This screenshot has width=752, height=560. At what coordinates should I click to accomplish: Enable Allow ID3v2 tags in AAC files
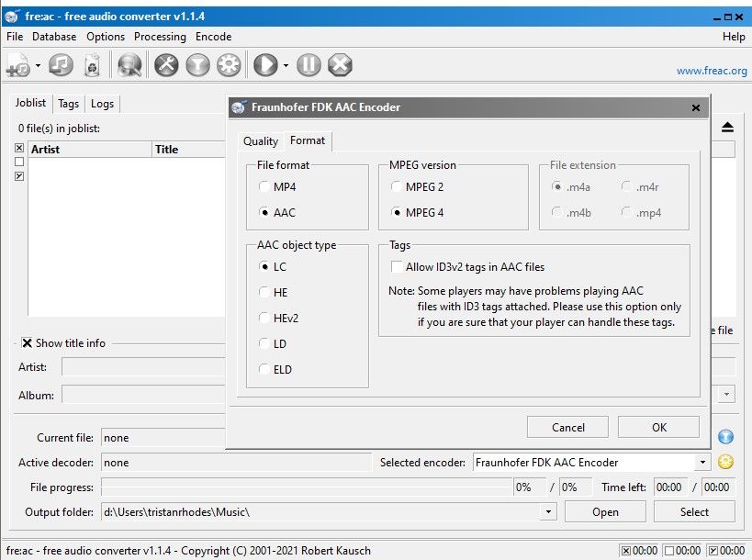tap(398, 267)
